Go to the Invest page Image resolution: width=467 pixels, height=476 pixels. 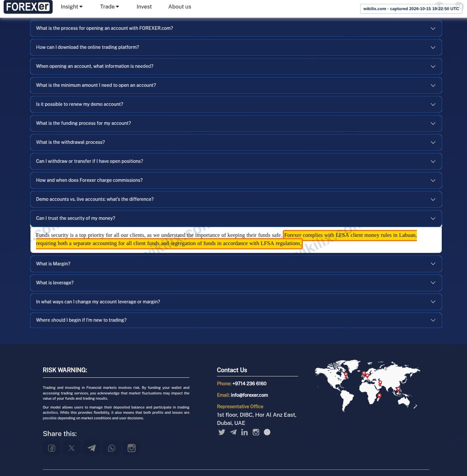tap(144, 7)
